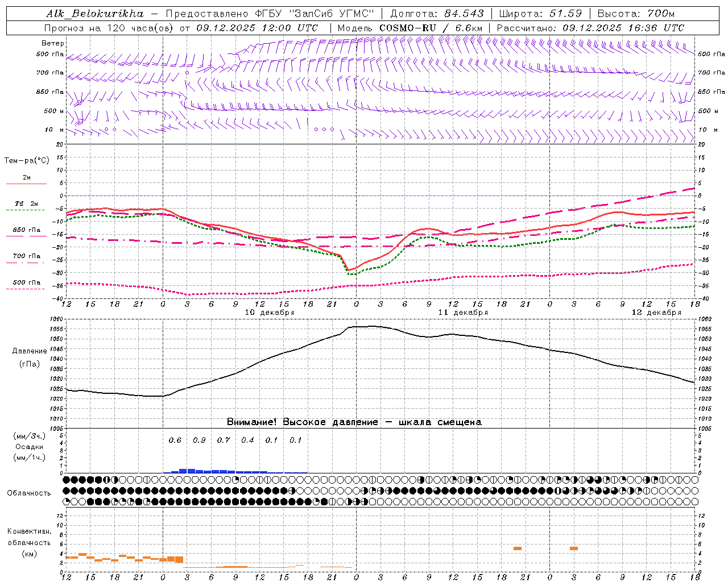Click the 'Облачность' cloud cover label
The image size is (728, 582).
[29, 493]
